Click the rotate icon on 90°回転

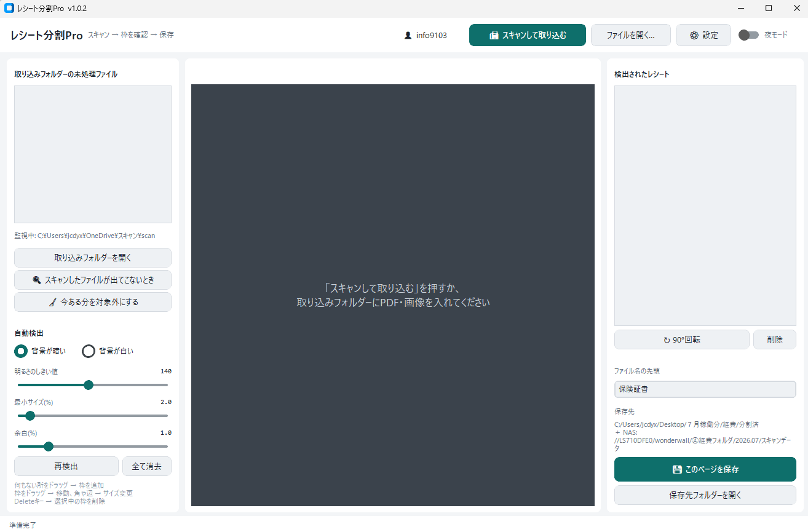[x=667, y=339]
